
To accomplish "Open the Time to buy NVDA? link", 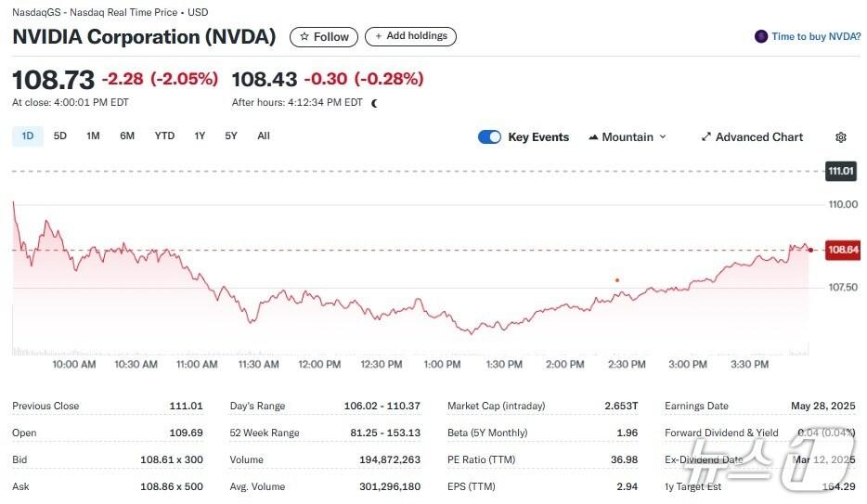I will tap(815, 36).
